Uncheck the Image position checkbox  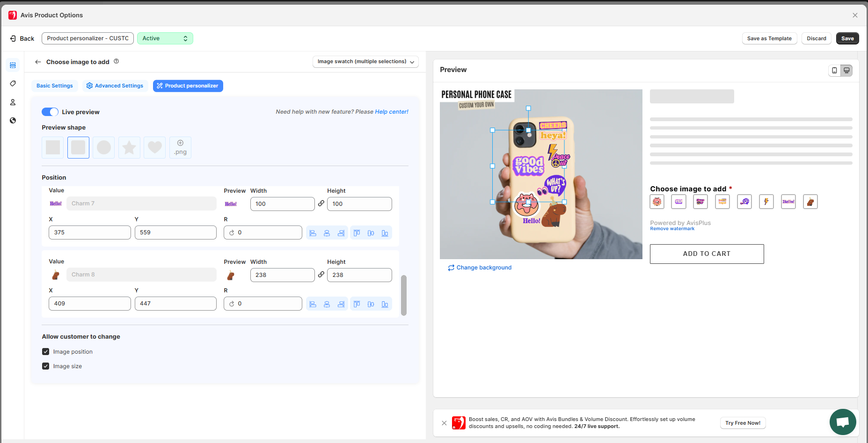click(46, 352)
